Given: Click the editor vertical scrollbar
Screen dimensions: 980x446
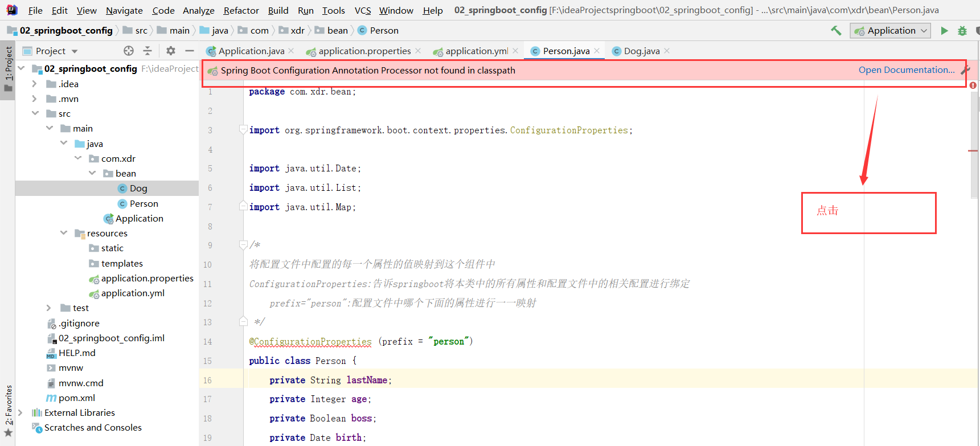Looking at the screenshot, I should pyautogui.click(x=973, y=146).
